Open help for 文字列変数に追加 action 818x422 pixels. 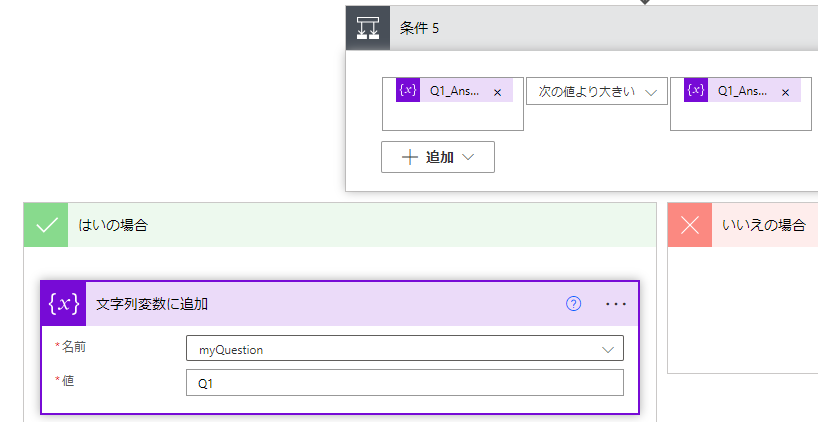pyautogui.click(x=573, y=304)
